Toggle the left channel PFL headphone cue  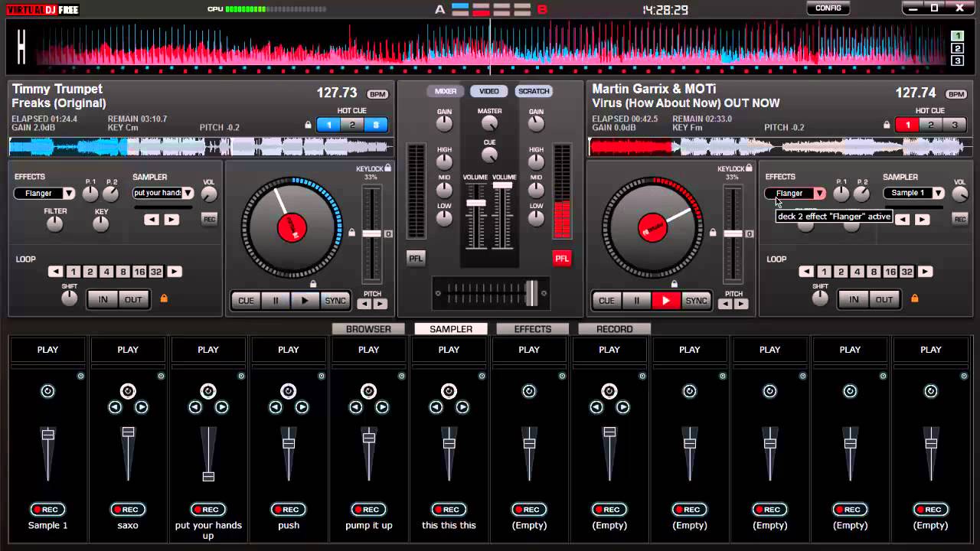point(416,259)
